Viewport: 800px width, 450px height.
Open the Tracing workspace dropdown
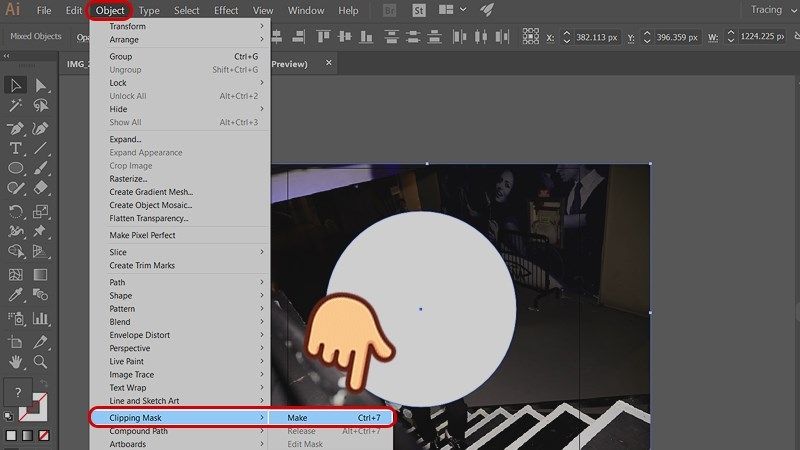pyautogui.click(x=773, y=10)
